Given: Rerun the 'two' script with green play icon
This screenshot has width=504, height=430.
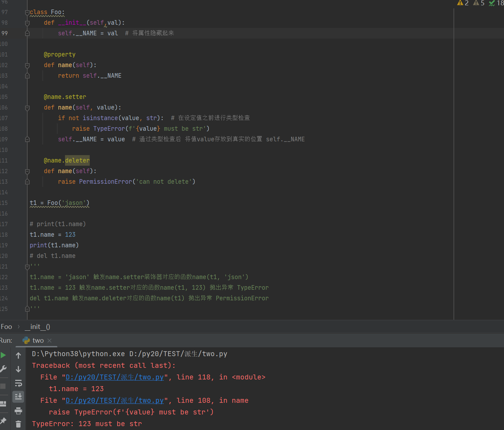Looking at the screenshot, I should tap(3, 355).
